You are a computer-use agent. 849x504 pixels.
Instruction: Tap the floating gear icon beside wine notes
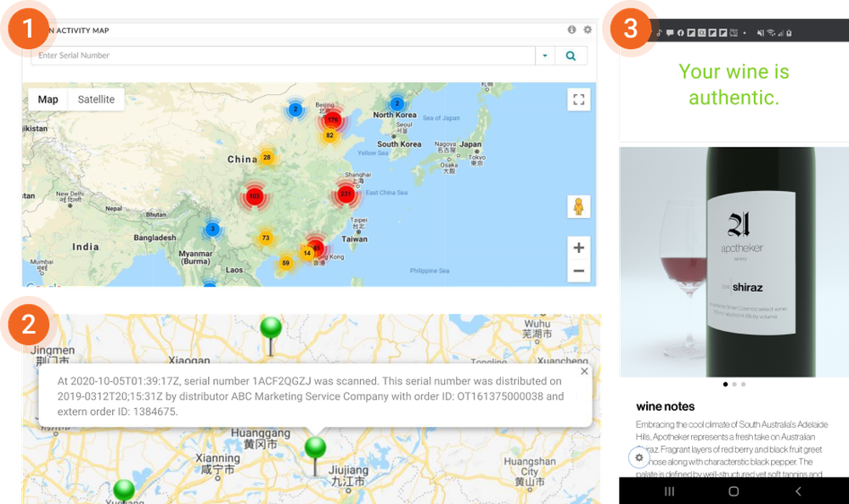pos(639,457)
